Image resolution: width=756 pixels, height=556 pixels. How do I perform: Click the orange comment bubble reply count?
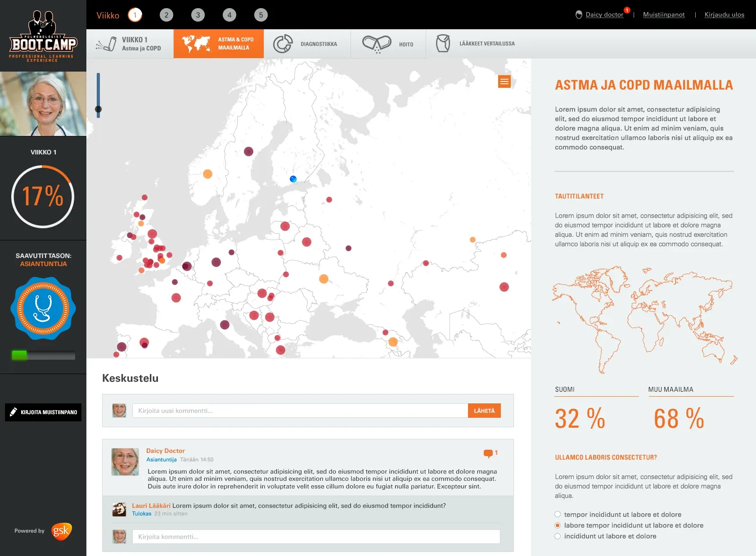[x=490, y=453]
